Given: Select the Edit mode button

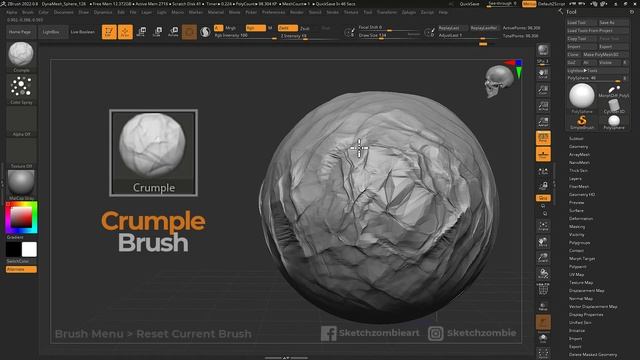Looking at the screenshot, I should pyautogui.click(x=109, y=32).
